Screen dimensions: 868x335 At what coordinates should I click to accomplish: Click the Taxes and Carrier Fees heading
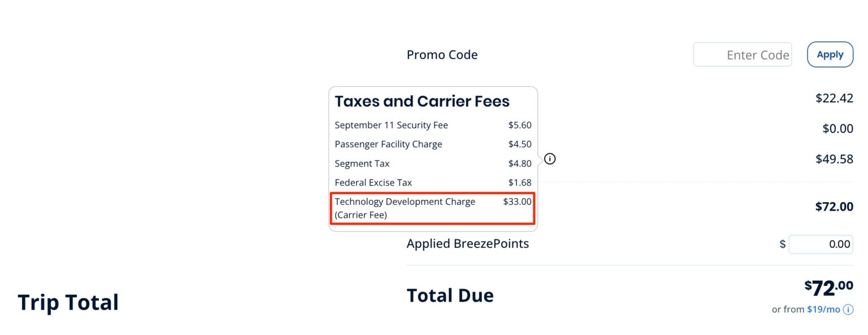[x=422, y=101]
